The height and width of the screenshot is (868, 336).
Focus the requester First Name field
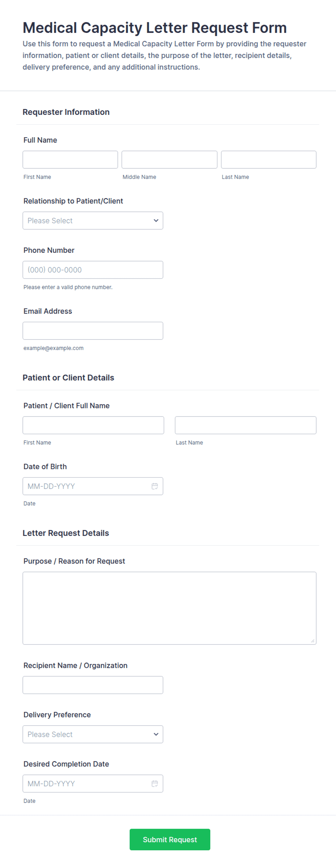coord(70,159)
